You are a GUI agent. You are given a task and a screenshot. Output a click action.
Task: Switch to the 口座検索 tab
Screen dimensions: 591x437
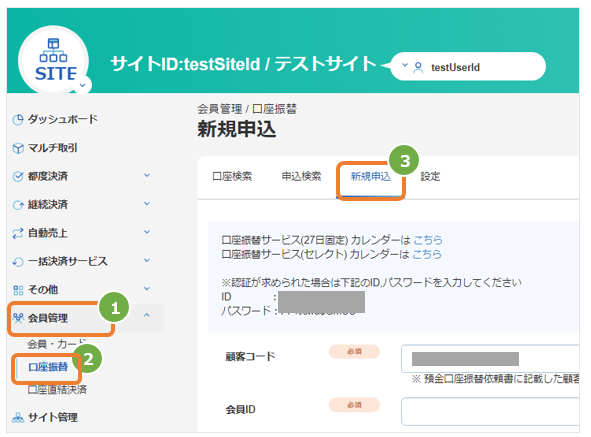pos(232,176)
